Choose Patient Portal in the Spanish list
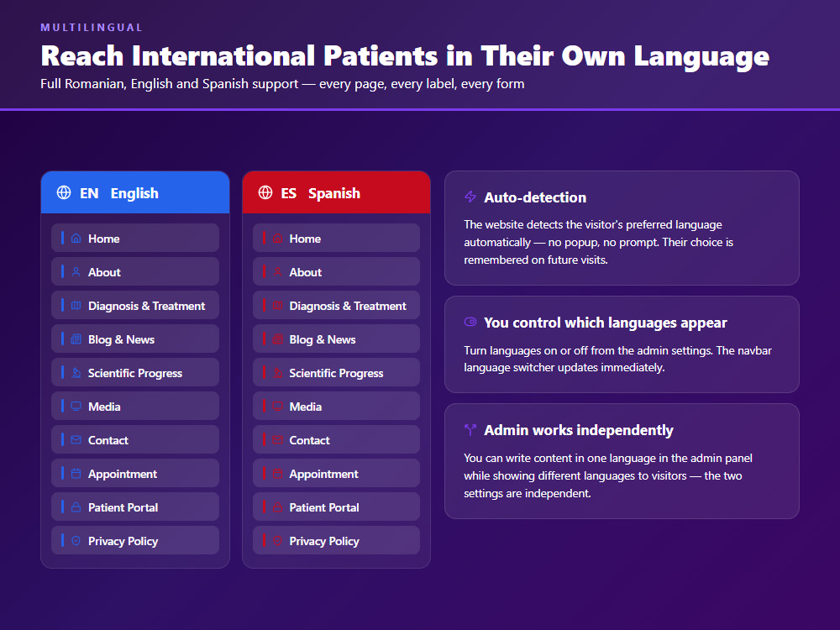840x630 pixels. (x=337, y=507)
